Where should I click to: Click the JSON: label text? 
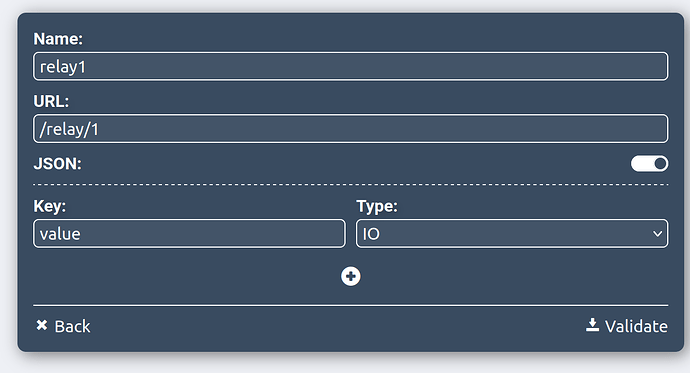click(x=58, y=164)
